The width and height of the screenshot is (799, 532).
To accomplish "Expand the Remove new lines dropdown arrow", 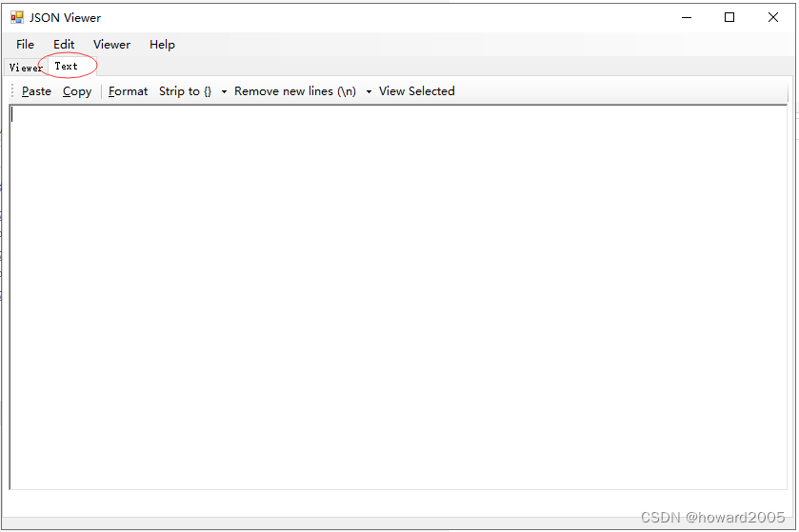I will [369, 91].
